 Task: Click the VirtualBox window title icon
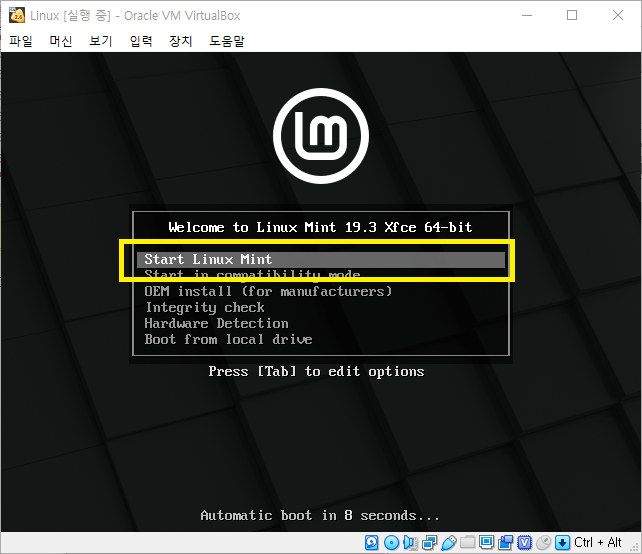16,15
